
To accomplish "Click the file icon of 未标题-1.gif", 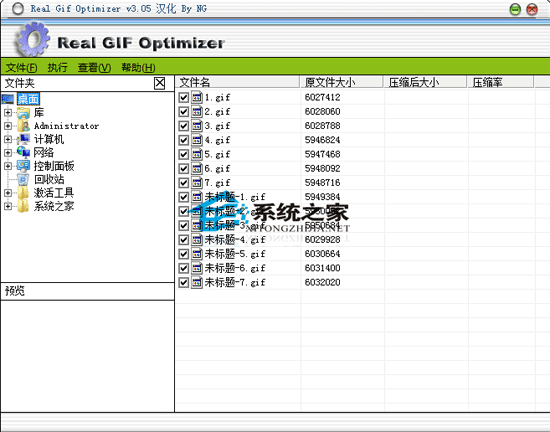I will (x=197, y=197).
